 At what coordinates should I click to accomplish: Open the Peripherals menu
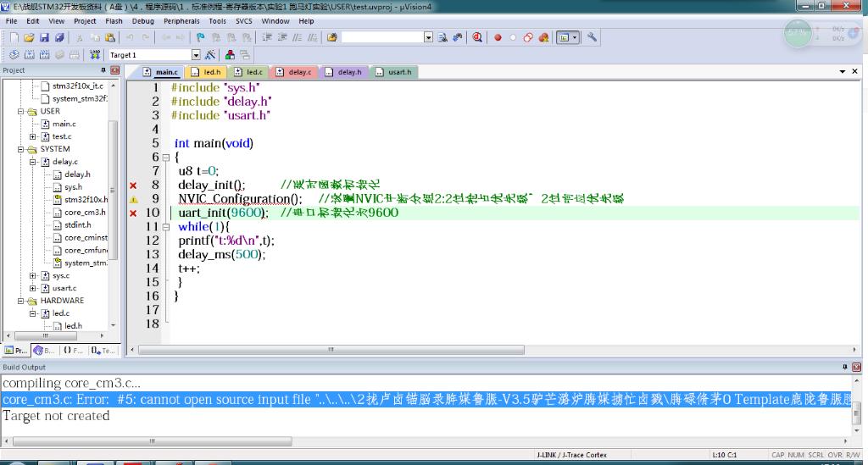tap(181, 21)
